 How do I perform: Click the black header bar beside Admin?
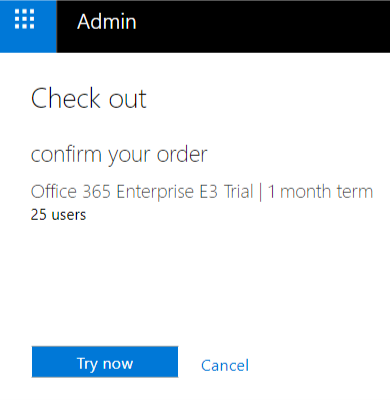click(x=263, y=26)
